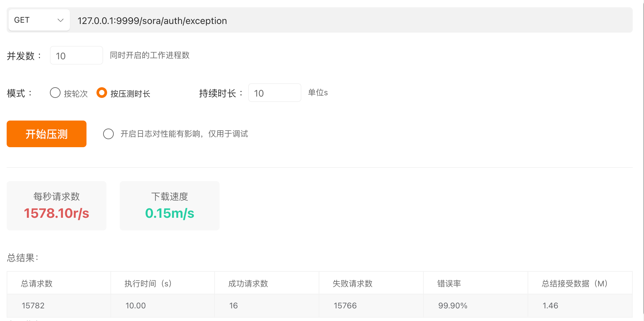
Task: Click the requests-per-second value 1578.10r/s
Action: click(x=57, y=213)
